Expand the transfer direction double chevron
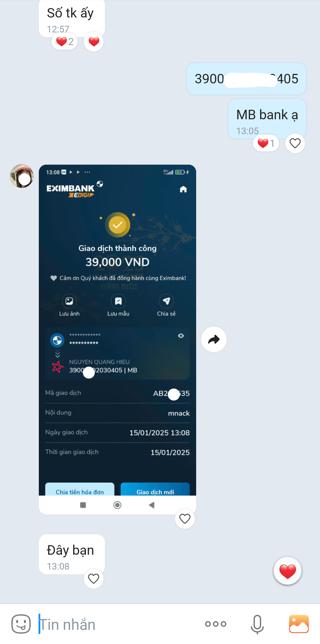The width and height of the screenshot is (320, 644). [x=57, y=353]
